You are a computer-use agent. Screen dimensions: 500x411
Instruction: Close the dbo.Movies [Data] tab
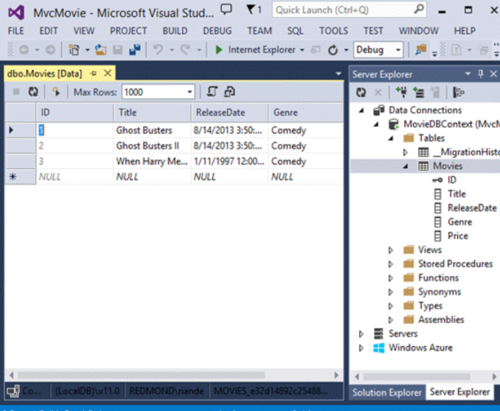coord(108,73)
